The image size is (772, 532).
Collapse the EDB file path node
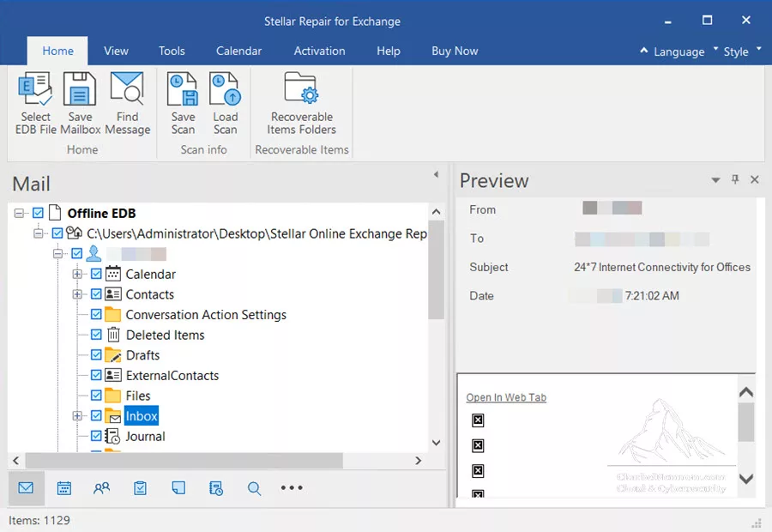point(38,233)
